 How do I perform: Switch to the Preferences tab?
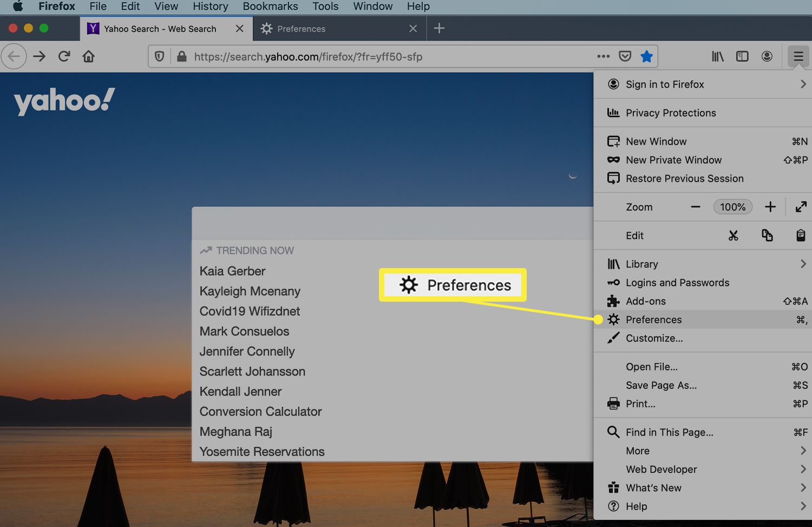pos(340,29)
